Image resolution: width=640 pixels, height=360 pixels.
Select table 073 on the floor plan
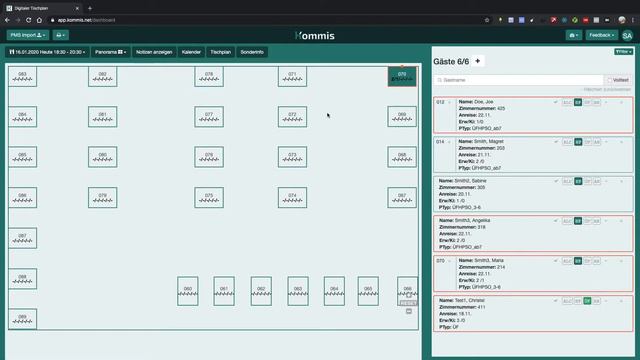292,157
